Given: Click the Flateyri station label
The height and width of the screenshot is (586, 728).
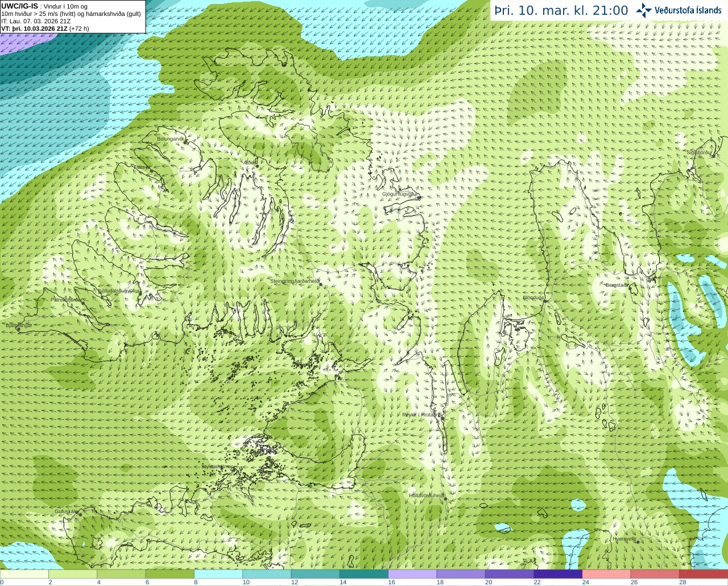Looking at the screenshot, I should click(142, 167).
